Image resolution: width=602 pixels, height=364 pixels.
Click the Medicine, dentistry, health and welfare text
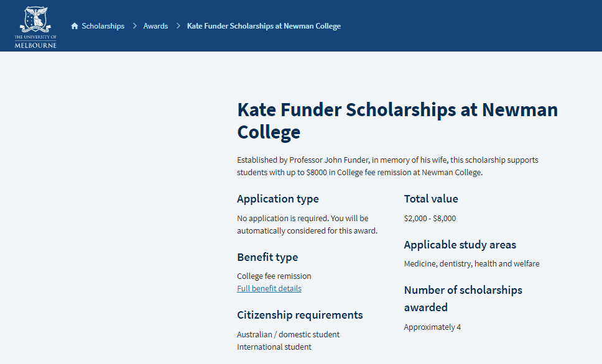[x=471, y=263]
